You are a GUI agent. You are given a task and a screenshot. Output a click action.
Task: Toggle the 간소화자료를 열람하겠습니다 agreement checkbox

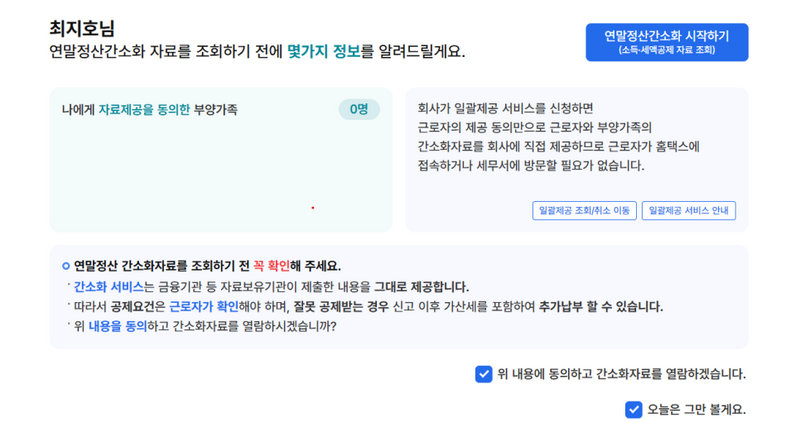(484, 374)
